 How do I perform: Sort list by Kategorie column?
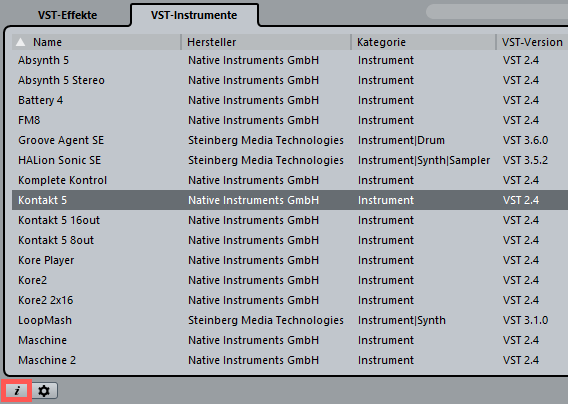tap(423, 42)
